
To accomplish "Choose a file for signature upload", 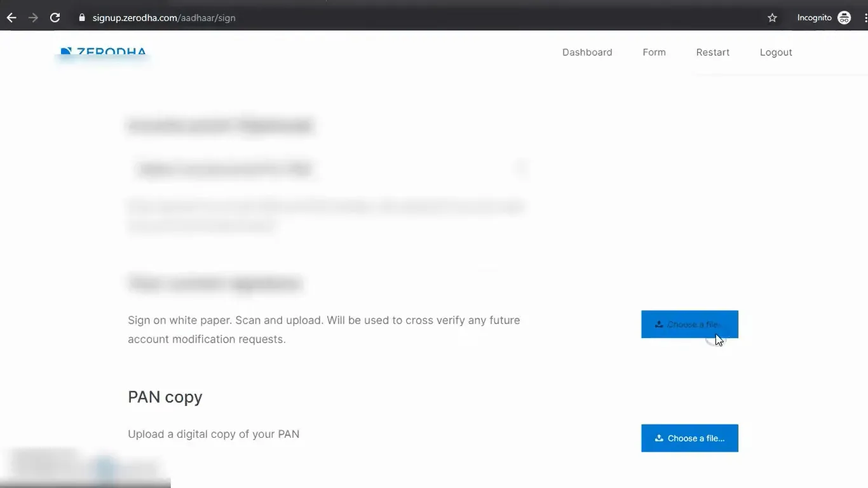I will click(689, 324).
